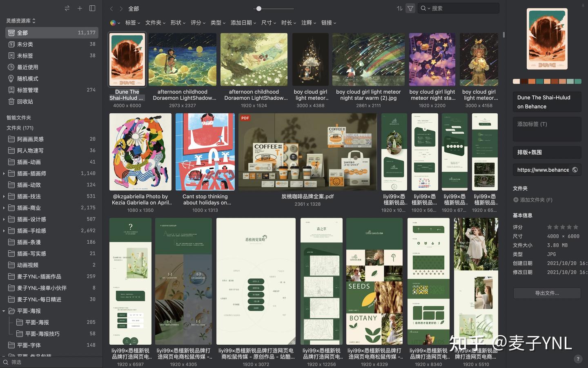
Task: Toggle the filter funnel icon
Action: click(410, 8)
